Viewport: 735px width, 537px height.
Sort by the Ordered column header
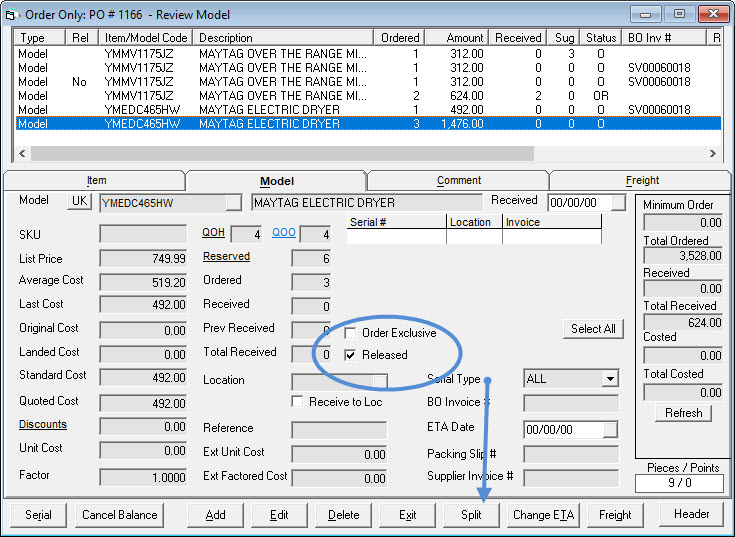click(x=399, y=37)
